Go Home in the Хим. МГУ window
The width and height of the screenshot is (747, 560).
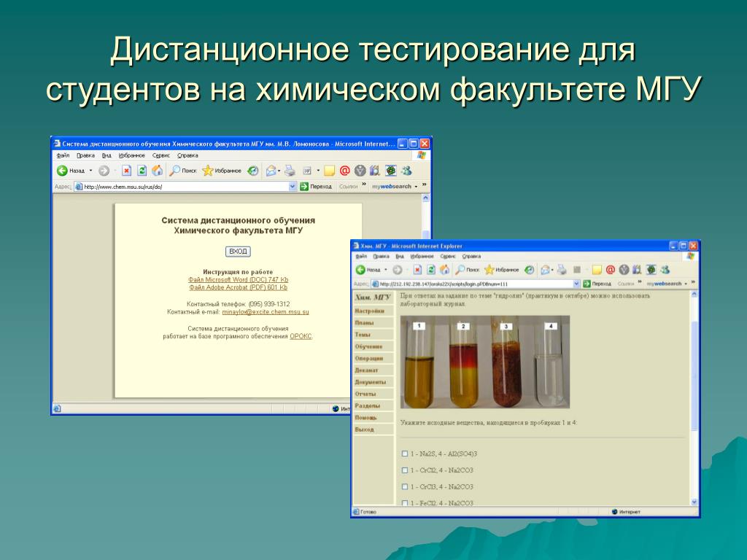pos(444,270)
